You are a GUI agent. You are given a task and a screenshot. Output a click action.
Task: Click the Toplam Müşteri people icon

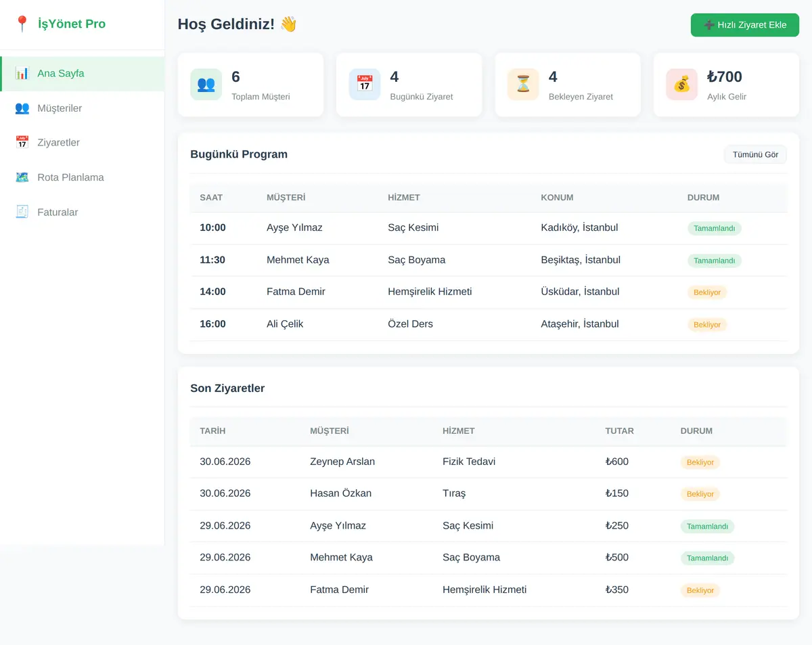[206, 85]
